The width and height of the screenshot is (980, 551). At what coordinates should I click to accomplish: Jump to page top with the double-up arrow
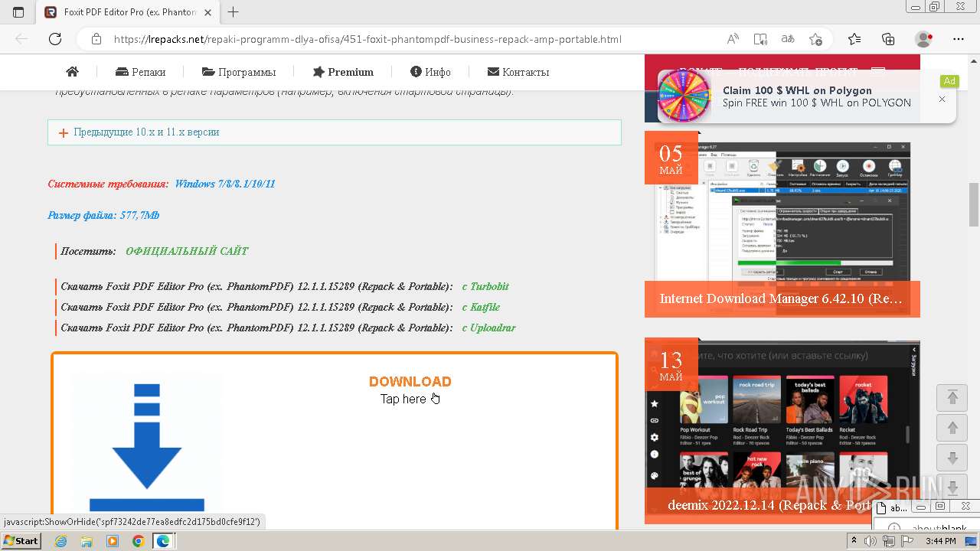coord(952,396)
